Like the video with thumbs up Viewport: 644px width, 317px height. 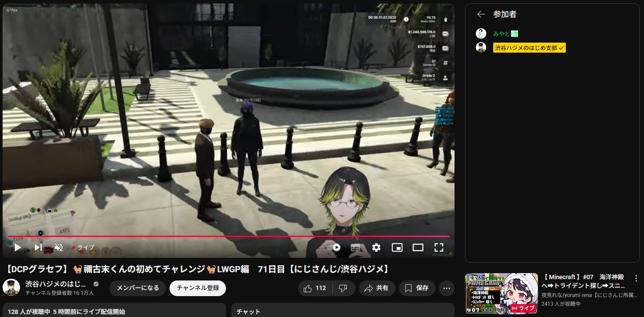point(315,288)
